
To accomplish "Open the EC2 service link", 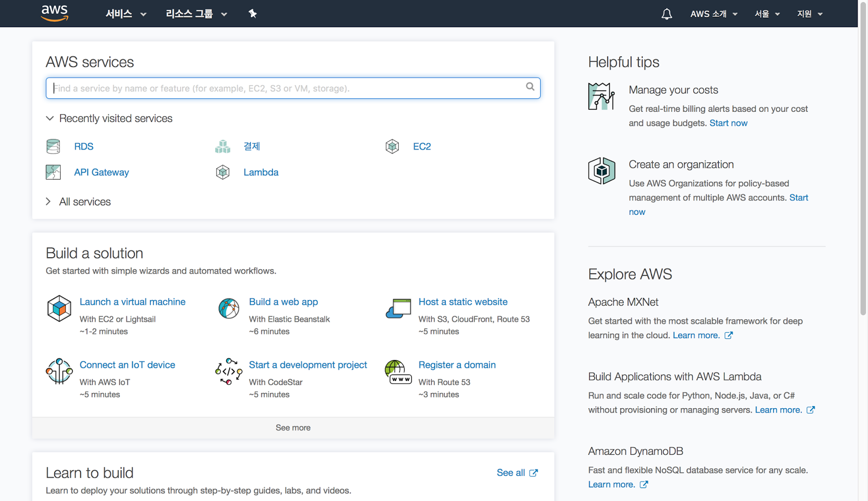I will click(x=422, y=146).
